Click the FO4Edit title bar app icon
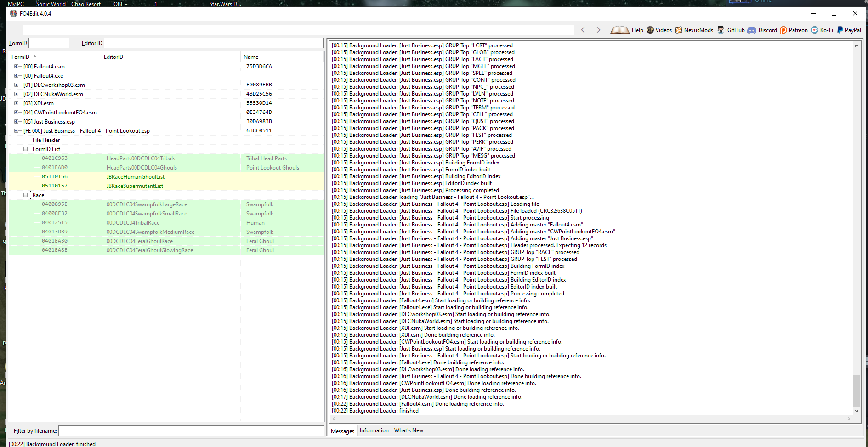The height and width of the screenshot is (447, 868). [x=14, y=13]
